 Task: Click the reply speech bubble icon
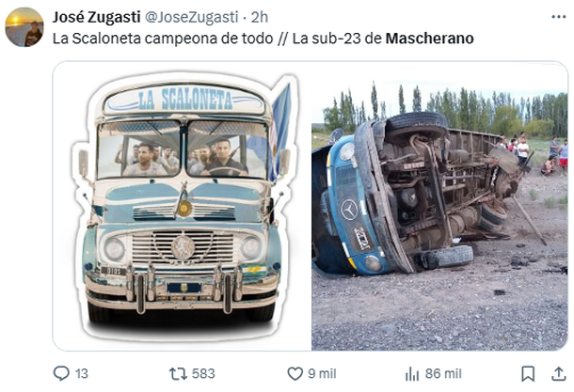(x=61, y=373)
